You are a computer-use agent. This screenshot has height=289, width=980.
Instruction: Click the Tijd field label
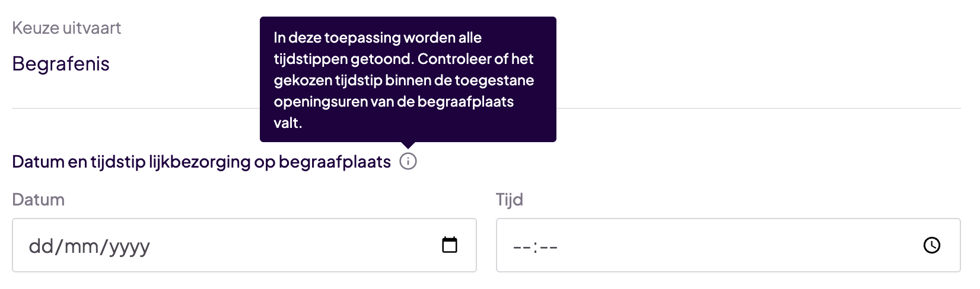pyautogui.click(x=510, y=200)
